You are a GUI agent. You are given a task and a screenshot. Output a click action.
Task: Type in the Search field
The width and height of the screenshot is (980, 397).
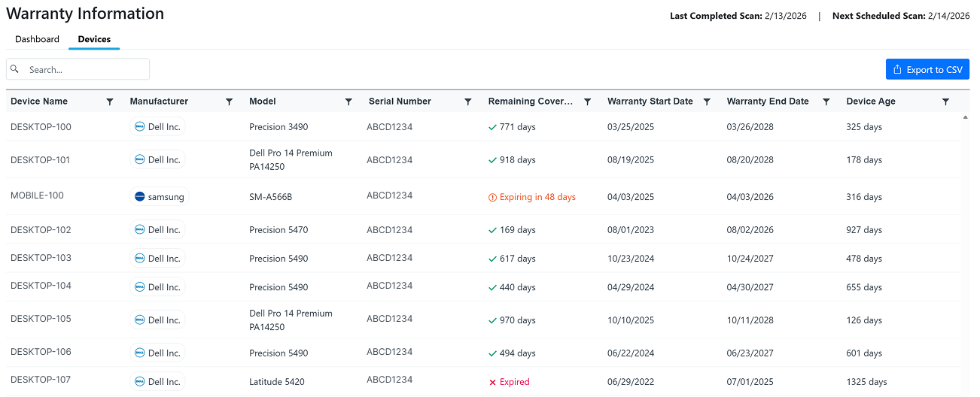point(85,69)
